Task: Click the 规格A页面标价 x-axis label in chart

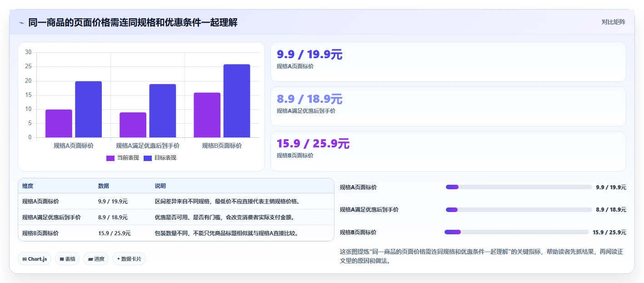Action: (x=74, y=146)
